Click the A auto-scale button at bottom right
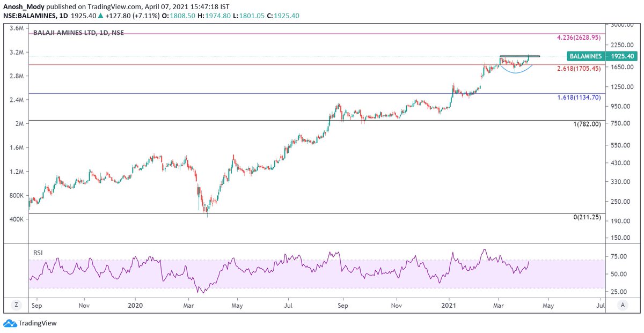 (x=623, y=305)
